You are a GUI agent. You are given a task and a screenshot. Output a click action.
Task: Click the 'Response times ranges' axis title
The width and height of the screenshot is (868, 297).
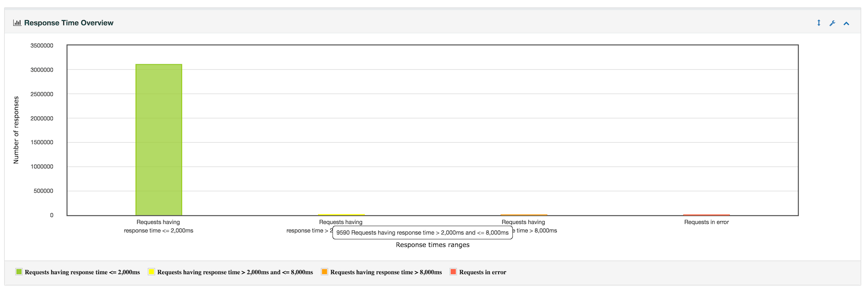click(x=433, y=245)
